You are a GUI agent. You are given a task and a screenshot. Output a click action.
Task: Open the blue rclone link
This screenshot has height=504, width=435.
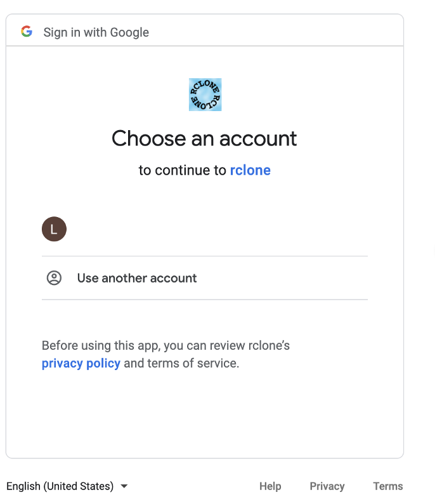tap(250, 170)
